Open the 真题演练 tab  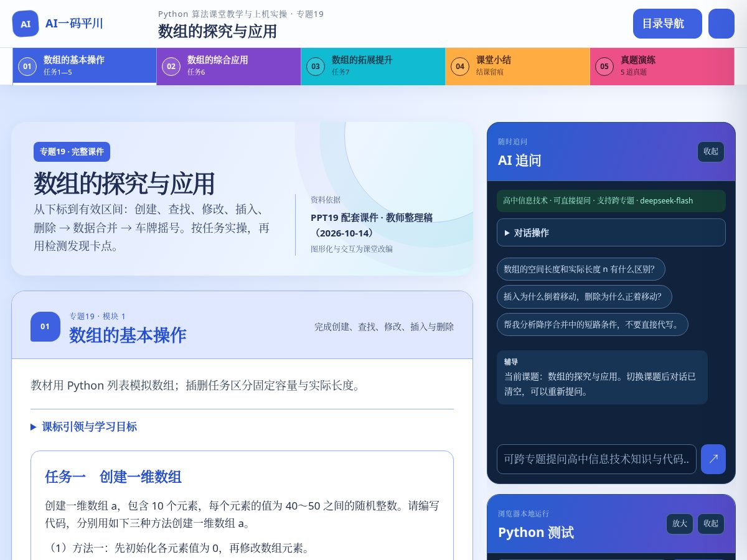click(662, 66)
